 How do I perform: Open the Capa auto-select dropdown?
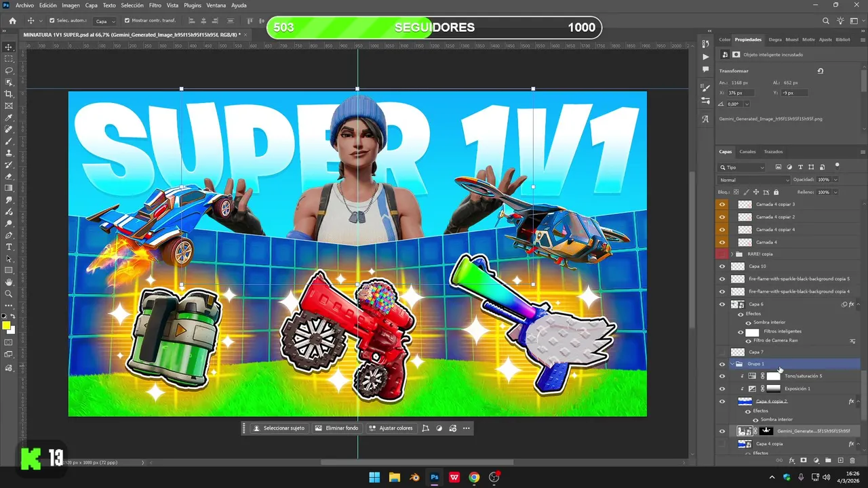click(103, 21)
